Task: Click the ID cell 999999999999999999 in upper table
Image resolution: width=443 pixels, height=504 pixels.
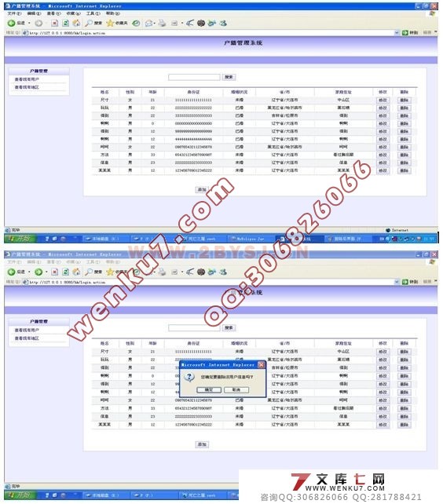Action: coord(193,131)
